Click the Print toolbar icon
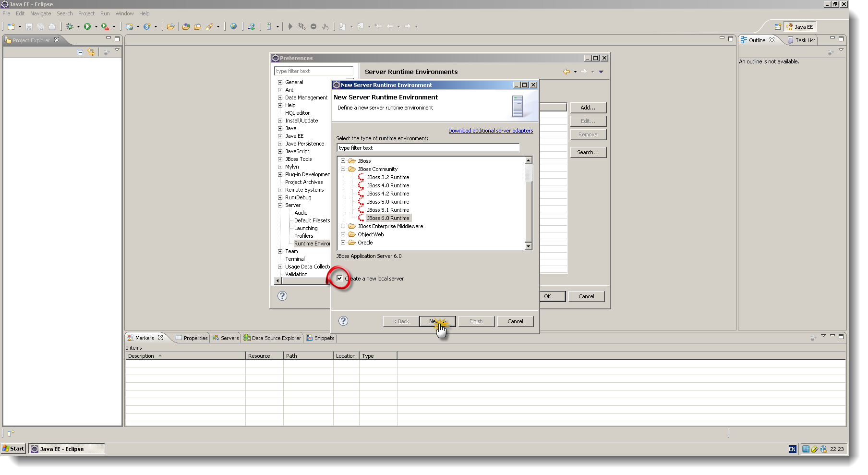The image size is (868, 475). (52, 26)
